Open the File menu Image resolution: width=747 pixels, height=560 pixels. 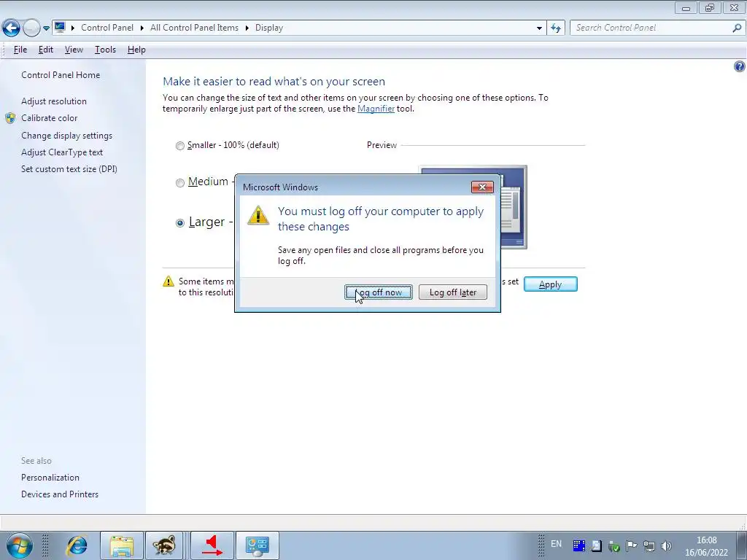click(x=20, y=50)
